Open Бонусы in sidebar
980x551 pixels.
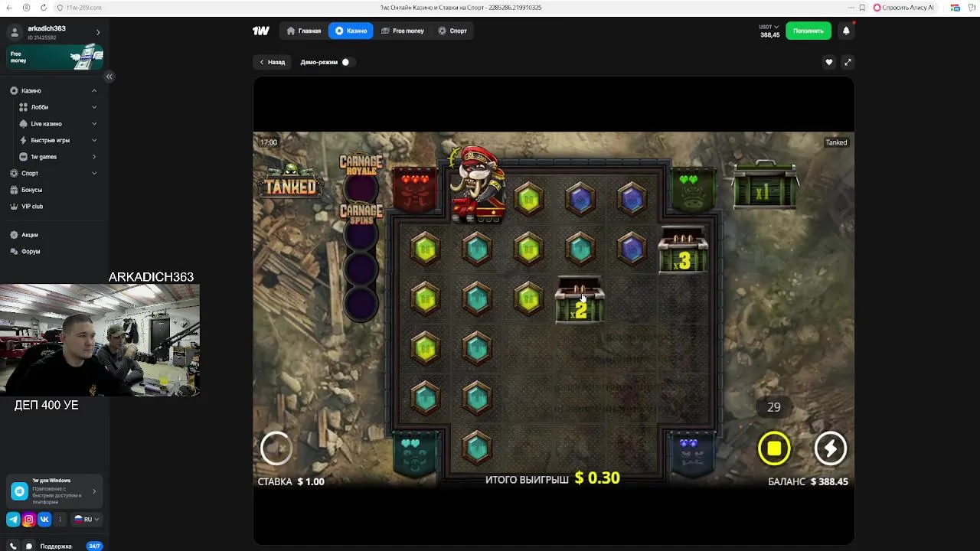coord(31,190)
